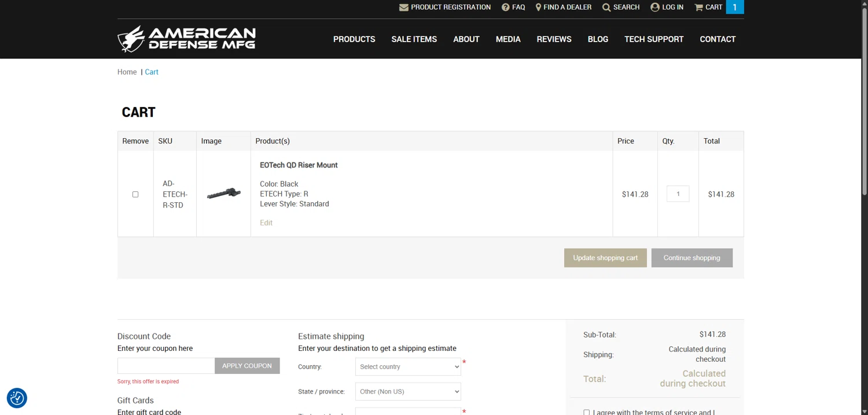Open the cookie consent preferences icon
Image resolution: width=868 pixels, height=415 pixels.
point(17,398)
